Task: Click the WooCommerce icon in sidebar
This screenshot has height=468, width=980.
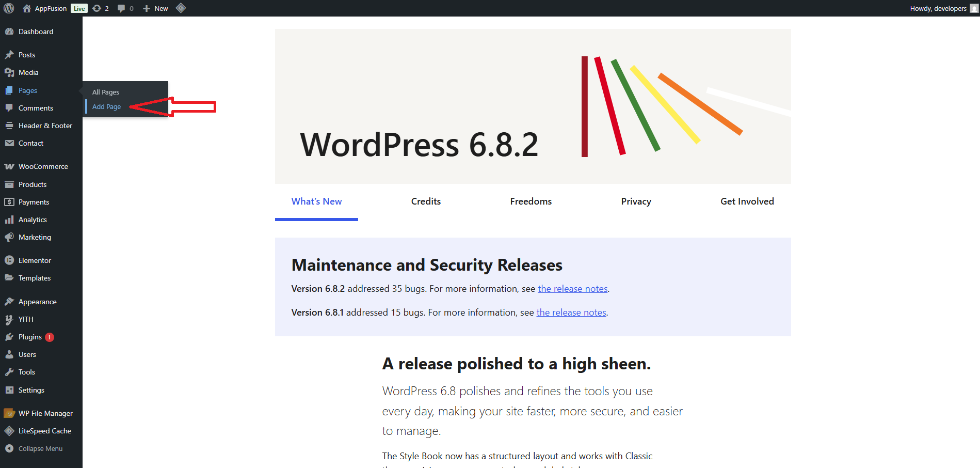Action: [x=9, y=166]
